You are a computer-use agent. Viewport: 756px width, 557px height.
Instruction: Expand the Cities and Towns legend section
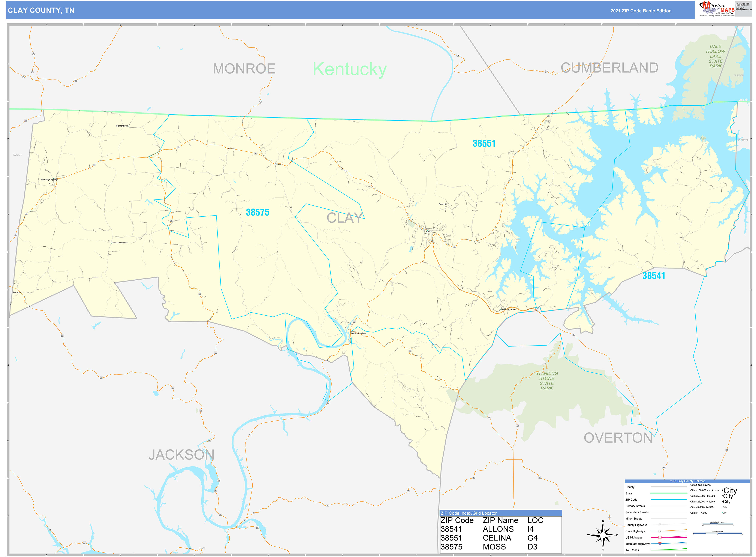pyautogui.click(x=701, y=485)
